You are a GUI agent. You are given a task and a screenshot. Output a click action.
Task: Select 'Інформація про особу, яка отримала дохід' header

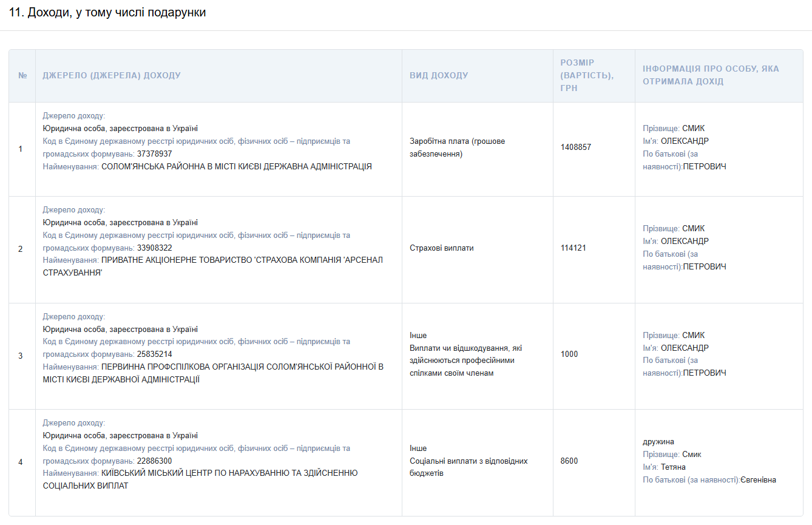[x=711, y=75]
